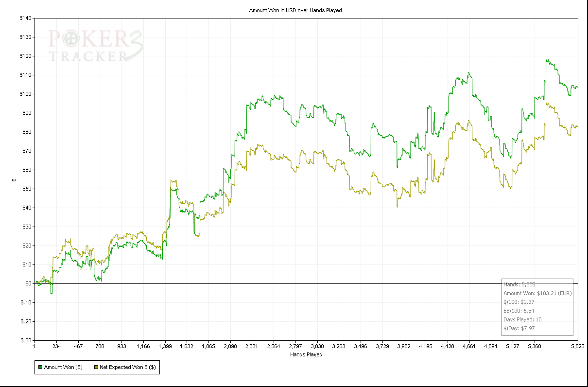
Task: Click the 1,865 x-axis tick label
Action: 208,347
